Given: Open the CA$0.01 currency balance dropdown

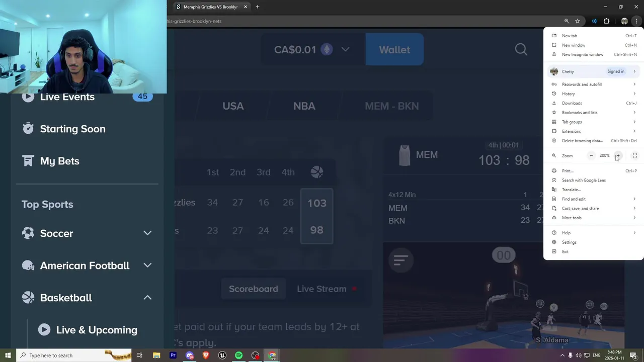Looking at the screenshot, I should point(312,49).
